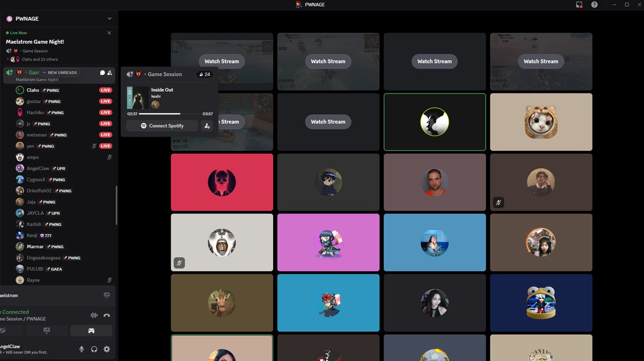The image size is (644, 361).
Task: Jump to NEW UNREADS
Action: (60, 73)
